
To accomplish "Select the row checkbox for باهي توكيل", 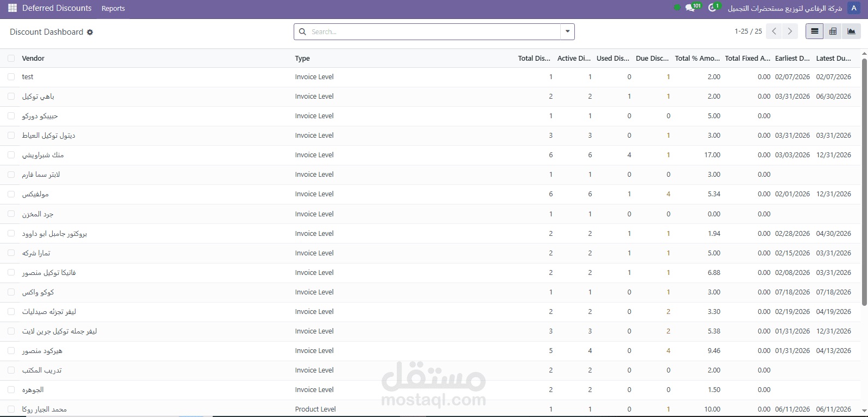I will (x=11, y=96).
